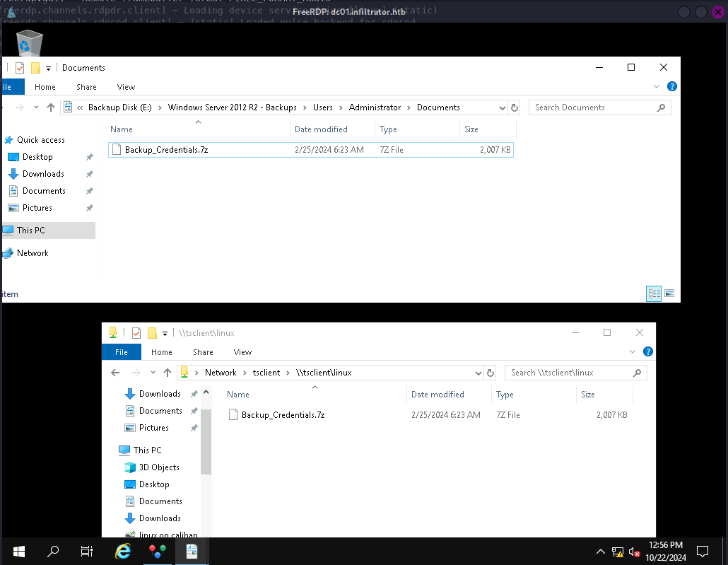Open taskbar search
This screenshot has height=565, width=728.
pos(53,552)
